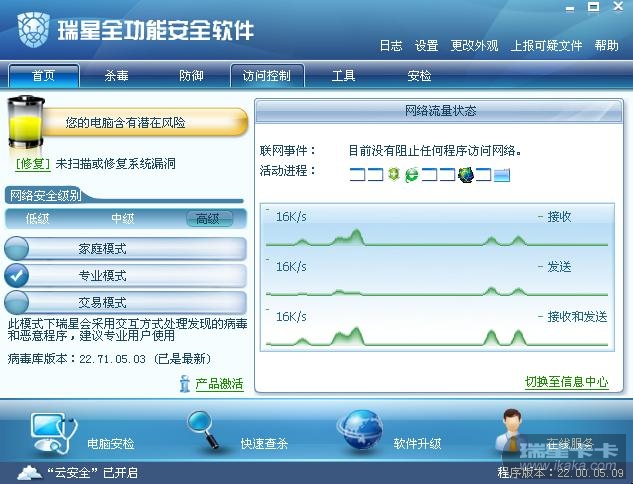
Task: Click 上报可疑文件 in the top menu
Action: click(547, 46)
